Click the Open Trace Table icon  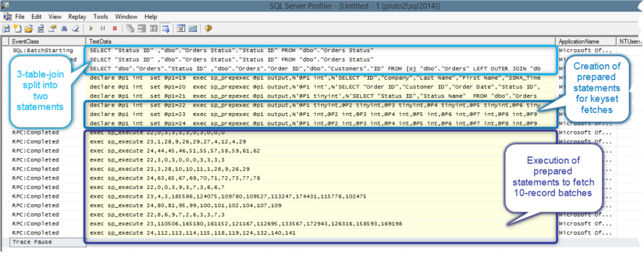41,29
